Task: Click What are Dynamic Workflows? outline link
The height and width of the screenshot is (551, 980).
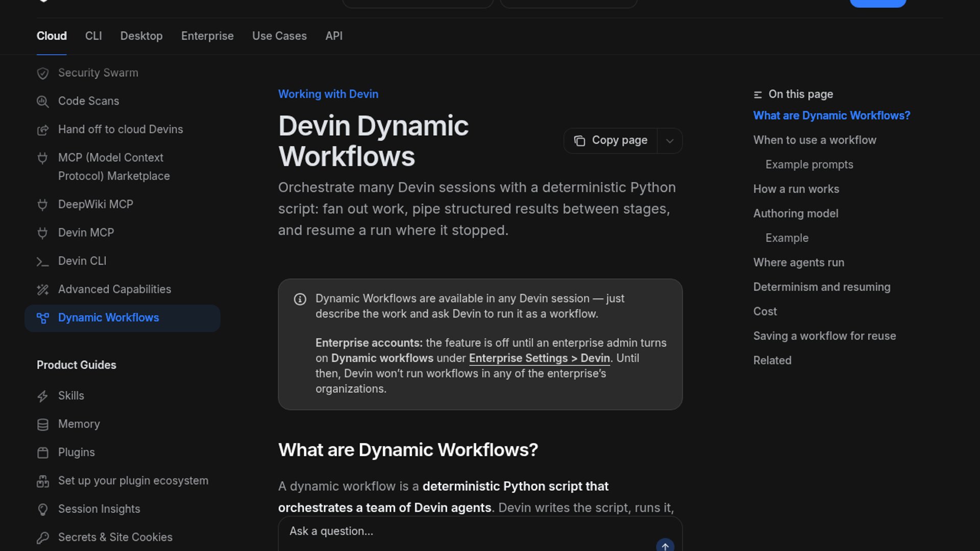Action: tap(831, 115)
